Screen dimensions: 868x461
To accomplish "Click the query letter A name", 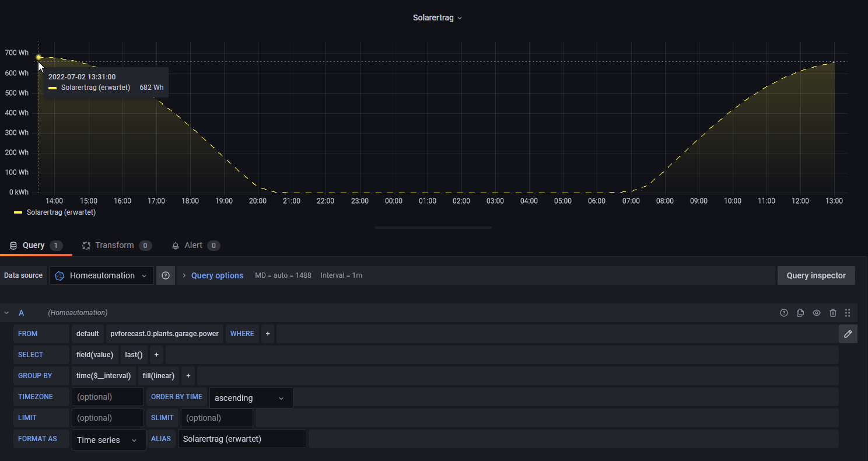I will 22,313.
